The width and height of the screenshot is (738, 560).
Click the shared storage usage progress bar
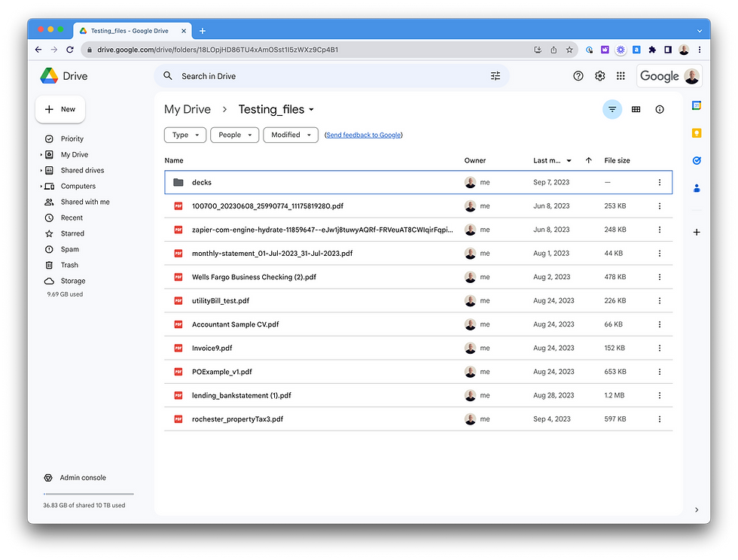(x=89, y=494)
